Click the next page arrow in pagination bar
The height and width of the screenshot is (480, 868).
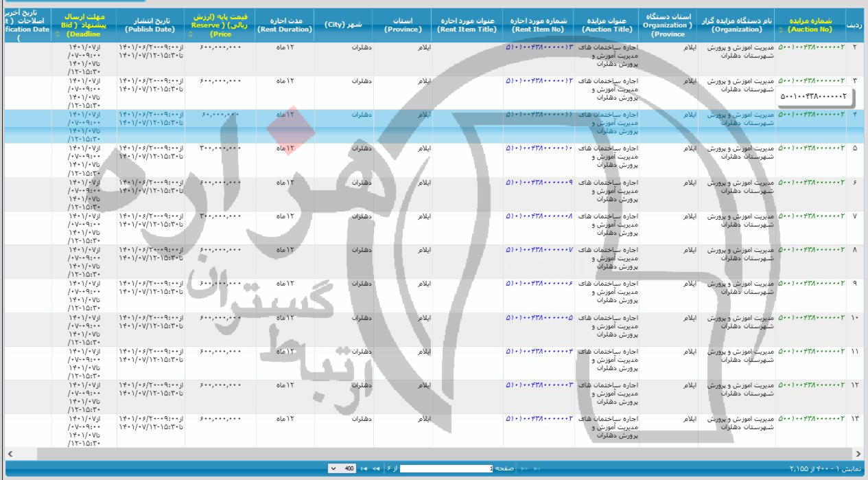(x=375, y=468)
